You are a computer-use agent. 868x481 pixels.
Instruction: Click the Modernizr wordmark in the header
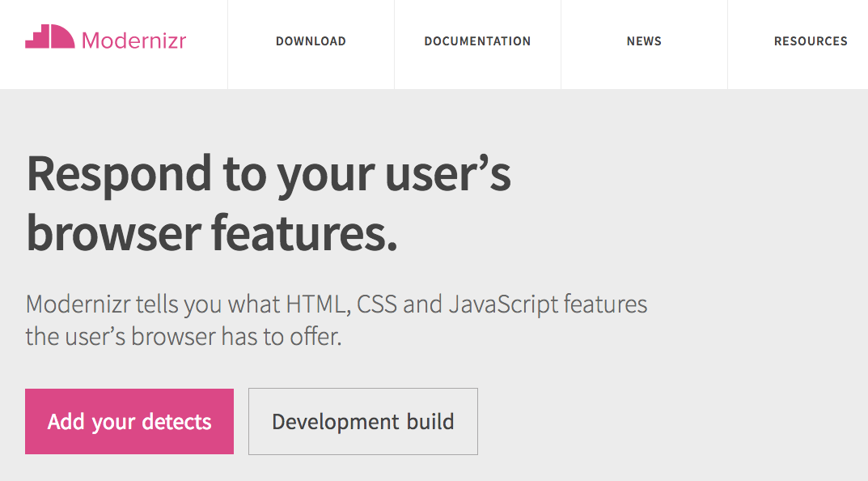pos(134,40)
